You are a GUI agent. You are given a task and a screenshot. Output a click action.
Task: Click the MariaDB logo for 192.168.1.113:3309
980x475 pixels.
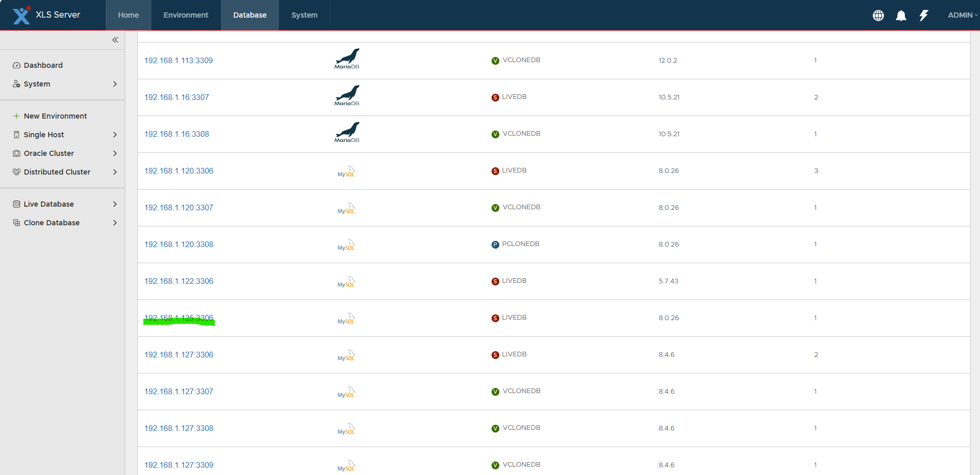click(346, 58)
